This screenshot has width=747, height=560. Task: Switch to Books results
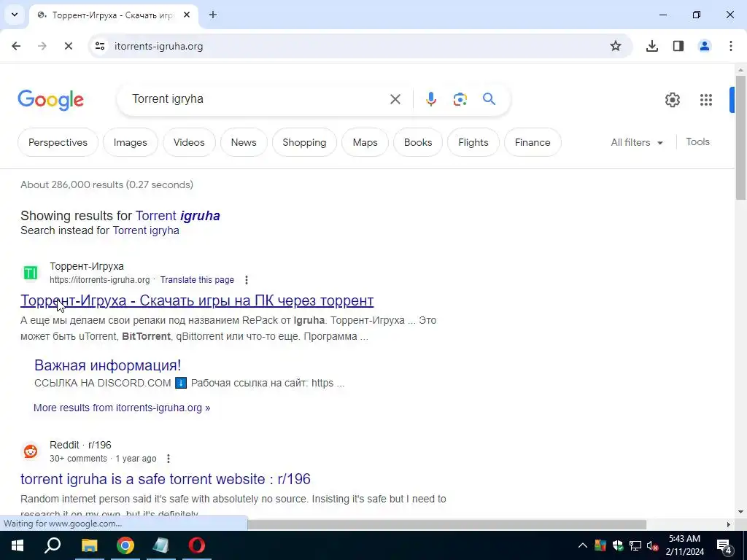(418, 142)
